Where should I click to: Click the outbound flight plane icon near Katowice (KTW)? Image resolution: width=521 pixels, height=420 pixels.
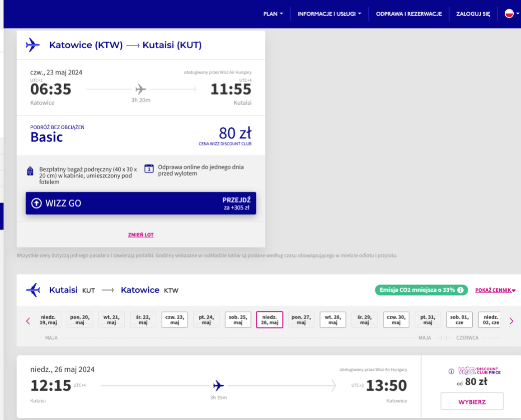click(33, 45)
